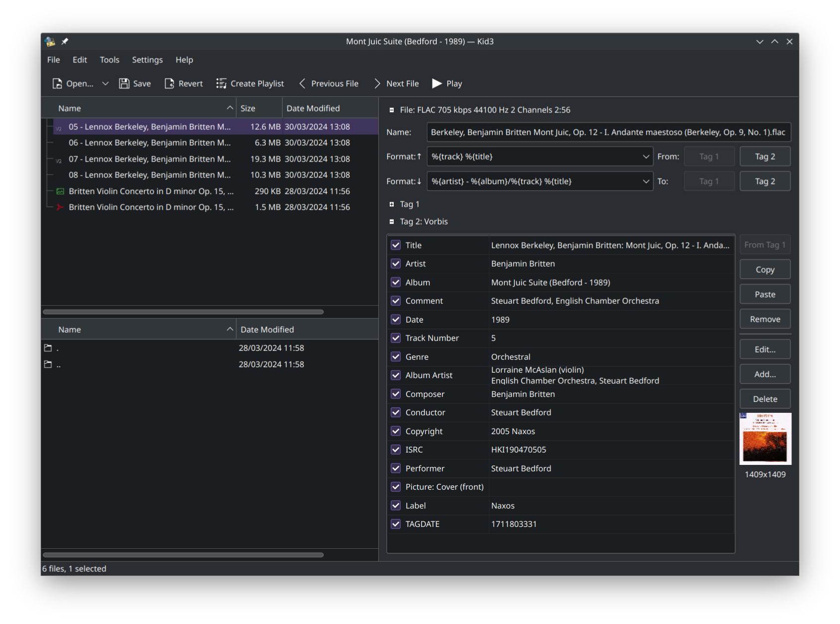
Task: Uncheck the Title tag checkbox
Action: (395, 245)
